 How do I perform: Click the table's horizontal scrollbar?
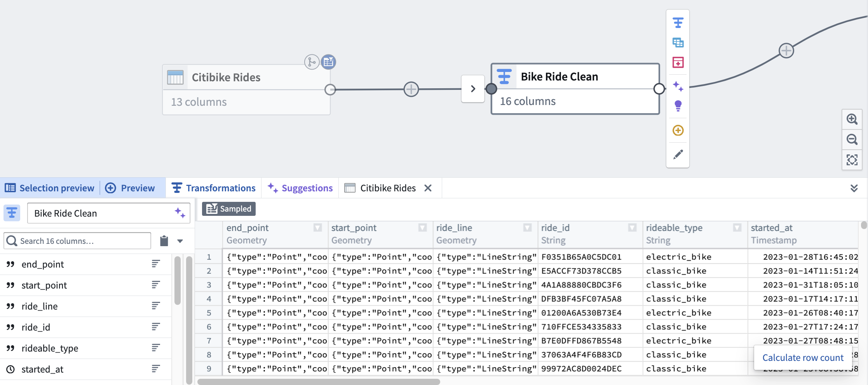(319, 382)
